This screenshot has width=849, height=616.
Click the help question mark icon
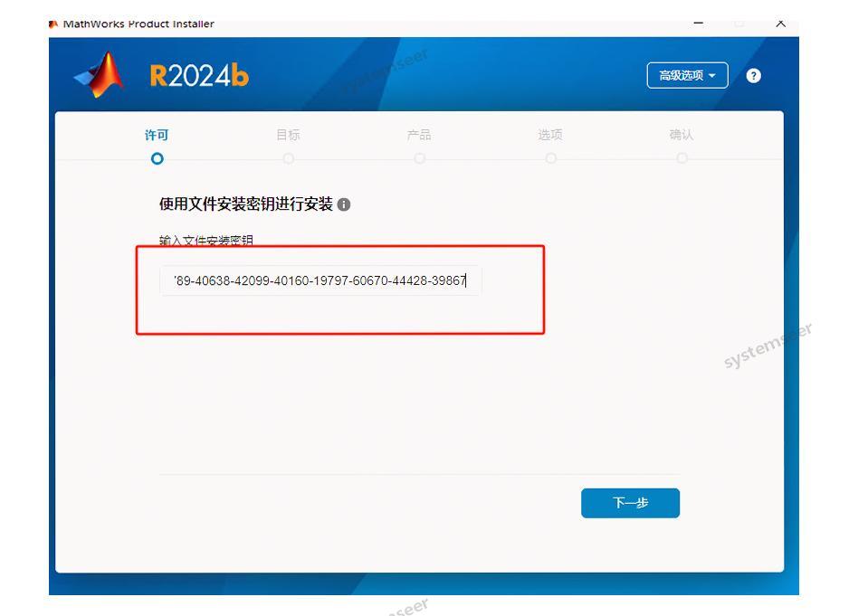click(753, 76)
